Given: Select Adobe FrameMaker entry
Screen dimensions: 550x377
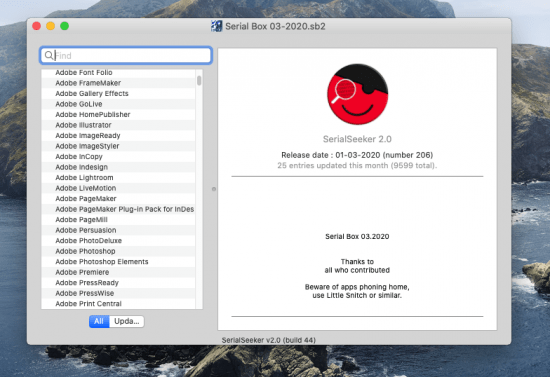Looking at the screenshot, I should (x=119, y=83).
